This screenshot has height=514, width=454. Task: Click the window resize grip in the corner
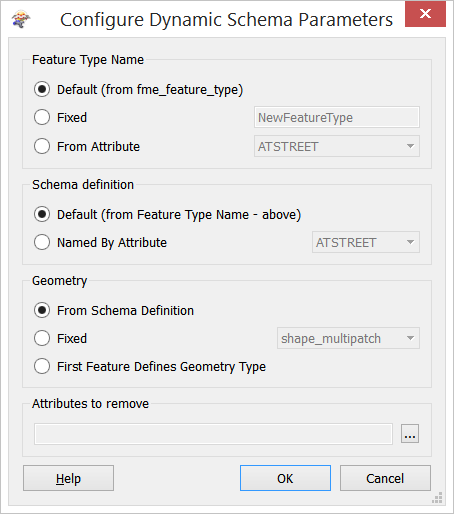[x=437, y=497]
